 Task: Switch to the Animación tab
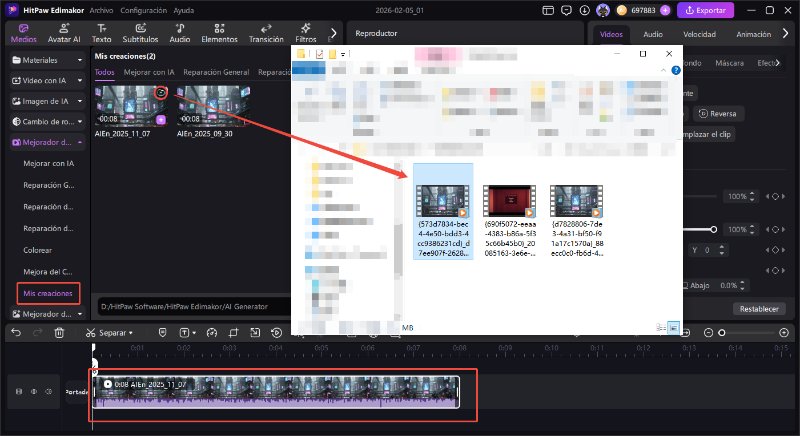(x=754, y=34)
